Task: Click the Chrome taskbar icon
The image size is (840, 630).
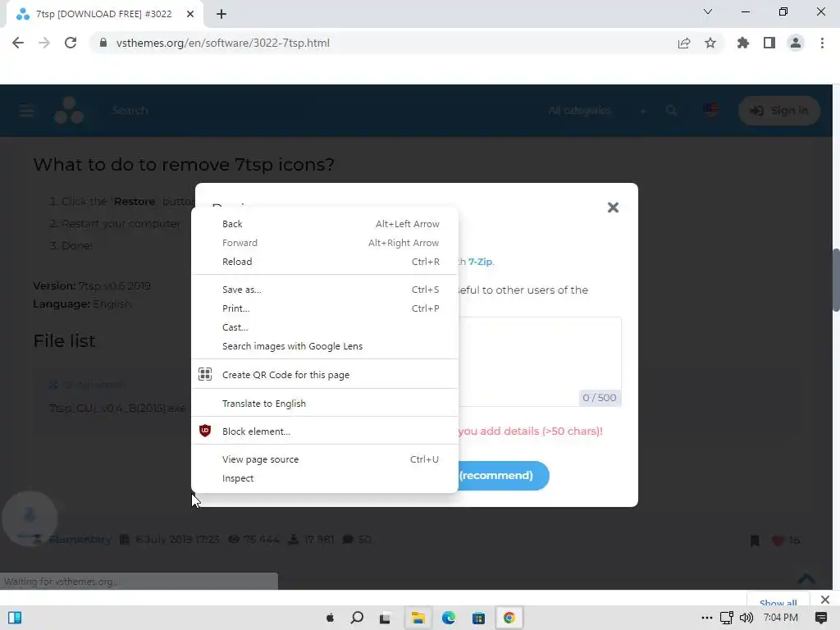Action: click(509, 618)
